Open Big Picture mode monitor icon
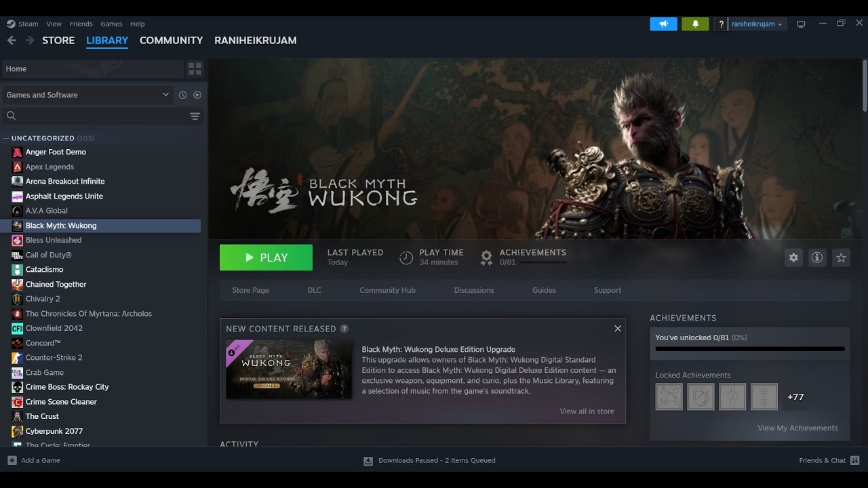This screenshot has width=868, height=488. [x=801, y=24]
